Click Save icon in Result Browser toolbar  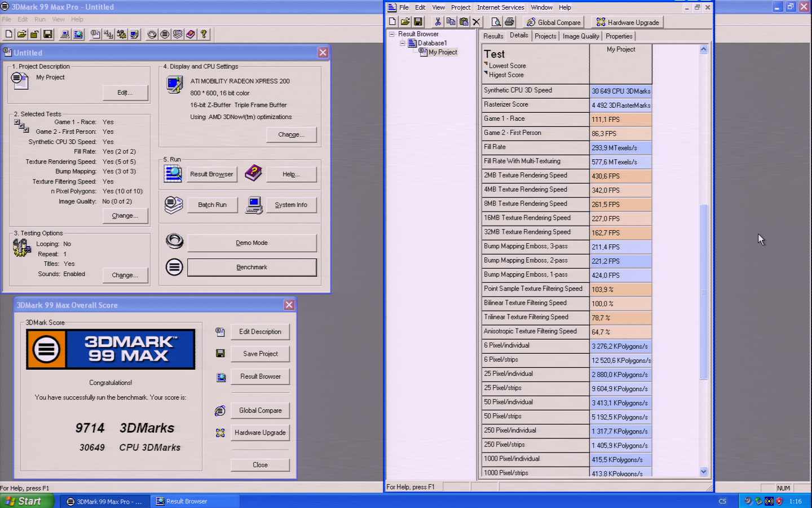coord(418,21)
